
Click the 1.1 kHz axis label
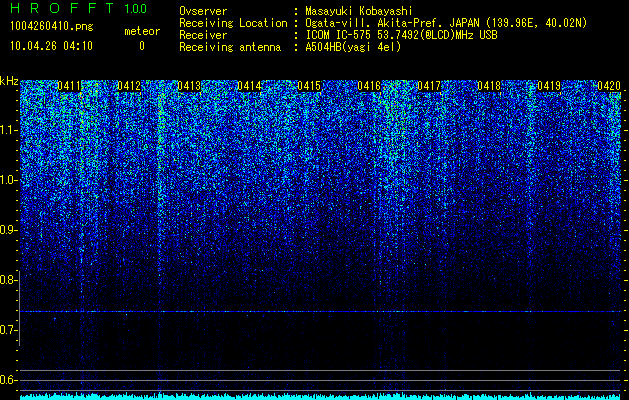tap(8, 131)
